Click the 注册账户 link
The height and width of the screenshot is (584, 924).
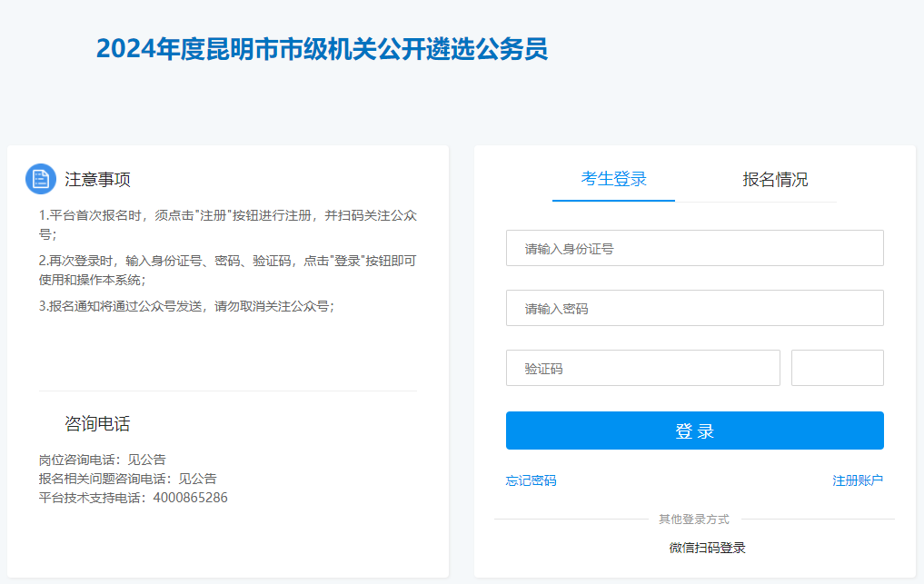858,480
